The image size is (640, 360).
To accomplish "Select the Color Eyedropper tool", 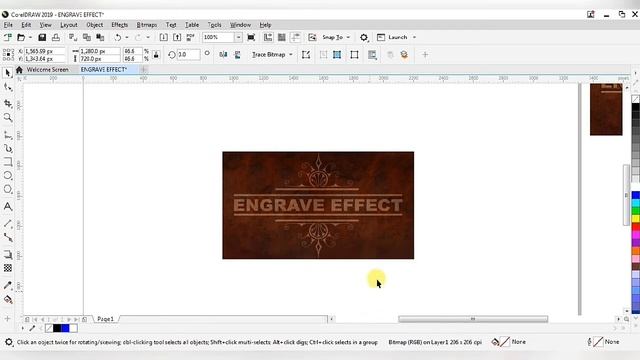I will coord(8,285).
